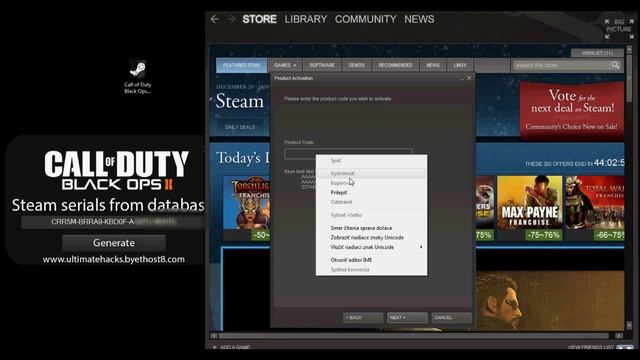
Task: Choose Prilepiť to paste the code
Action: pos(371,192)
